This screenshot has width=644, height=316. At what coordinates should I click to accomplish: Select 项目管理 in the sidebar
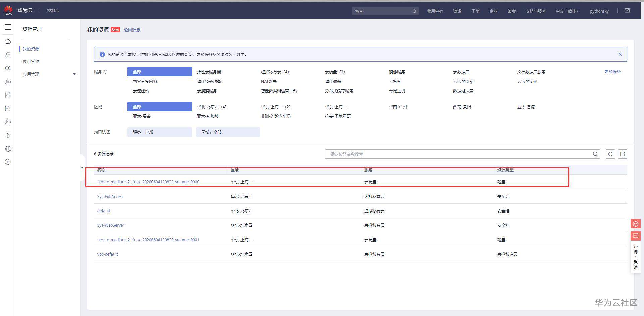click(31, 62)
